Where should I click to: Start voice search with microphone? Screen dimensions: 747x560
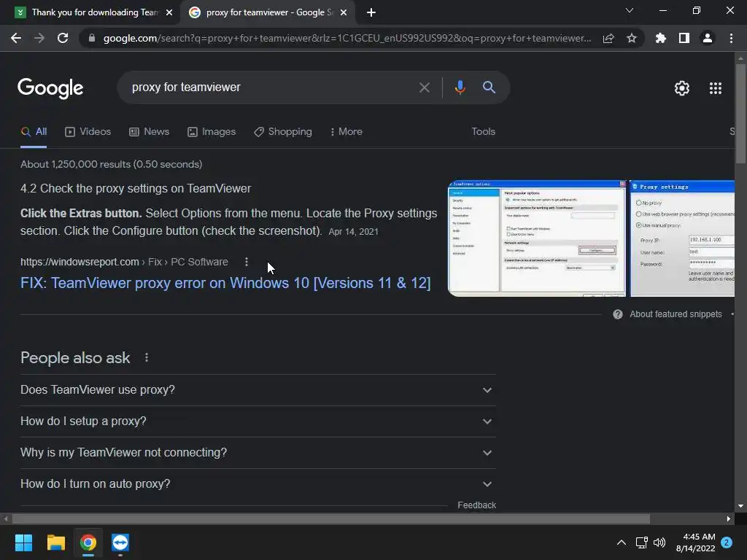coord(460,87)
